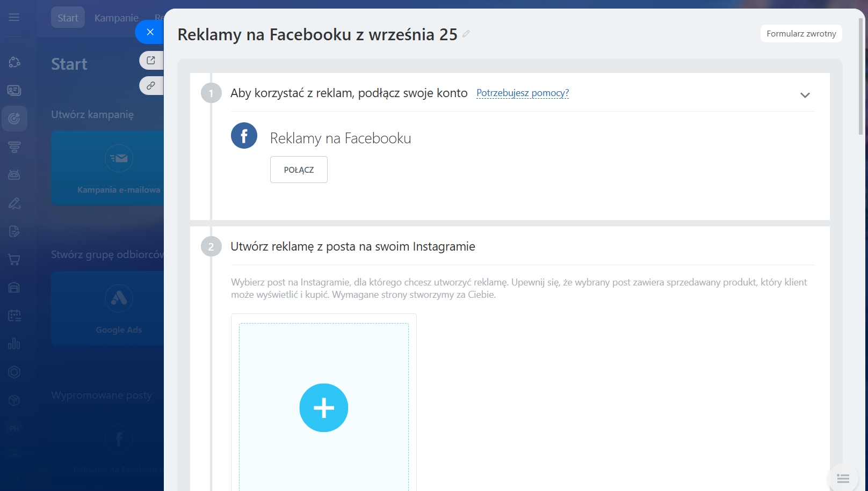Click the list icon in bottom-right corner
This screenshot has width=868, height=491.
[843, 478]
